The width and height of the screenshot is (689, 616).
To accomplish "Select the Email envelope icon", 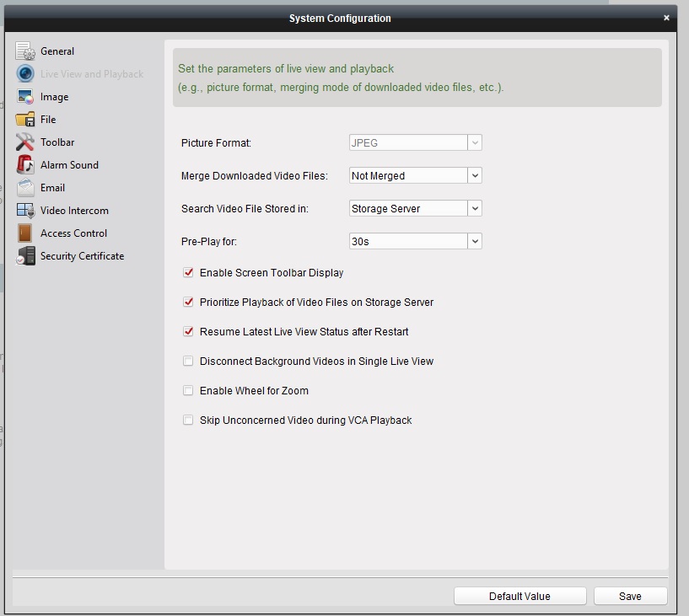I will point(25,188).
